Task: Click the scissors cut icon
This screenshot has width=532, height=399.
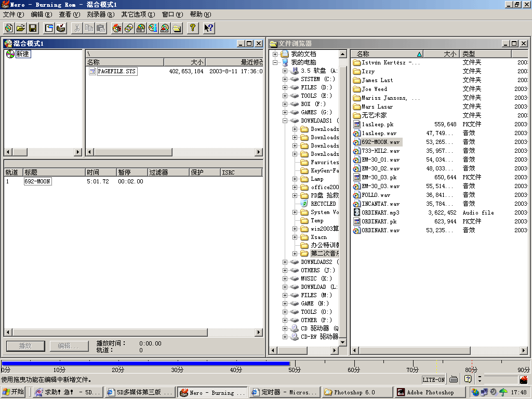Action: coord(77,28)
